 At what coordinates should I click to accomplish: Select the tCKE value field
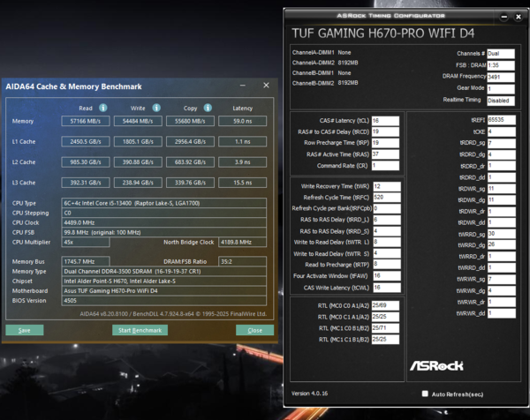click(502, 131)
